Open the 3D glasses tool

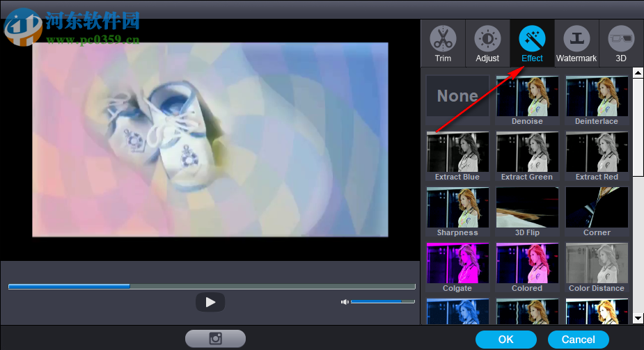tap(621, 44)
